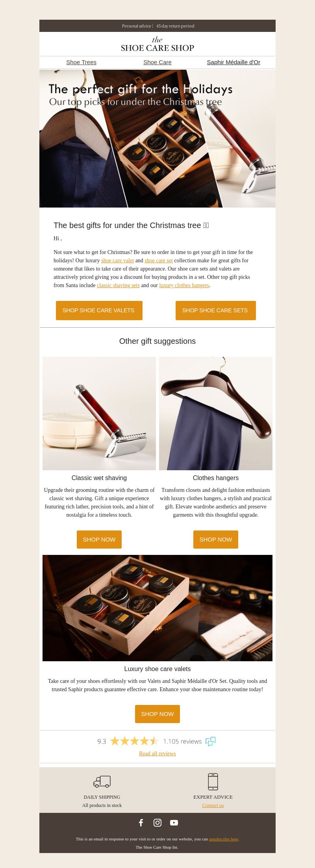Open the Saphir Médaille d'Or menu link
Screen dimensions: 315x868
pos(233,62)
